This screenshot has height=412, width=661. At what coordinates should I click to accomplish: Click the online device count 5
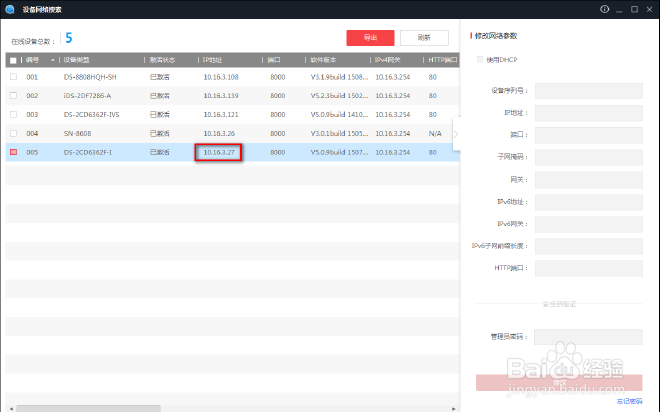point(69,38)
